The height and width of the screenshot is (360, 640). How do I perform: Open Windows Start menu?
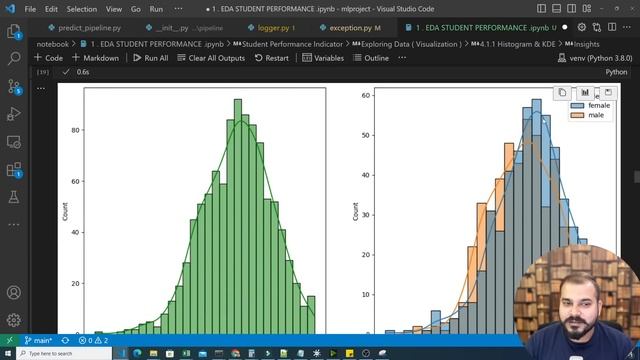tap(8, 353)
